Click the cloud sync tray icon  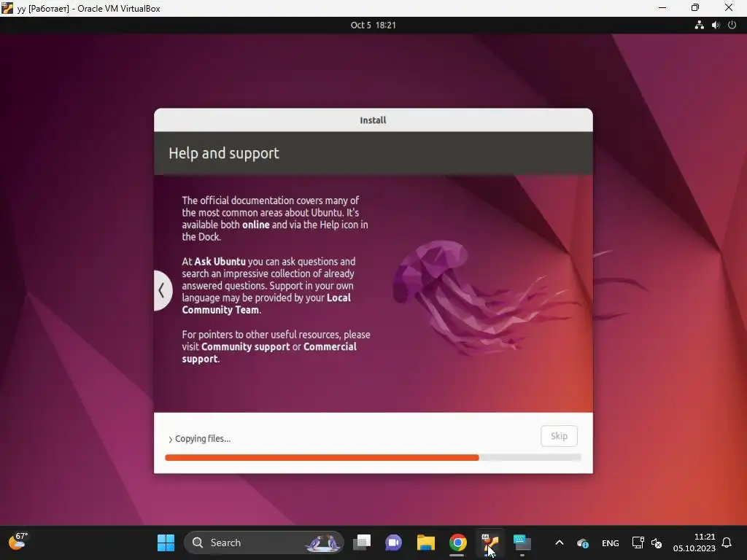coord(583,542)
